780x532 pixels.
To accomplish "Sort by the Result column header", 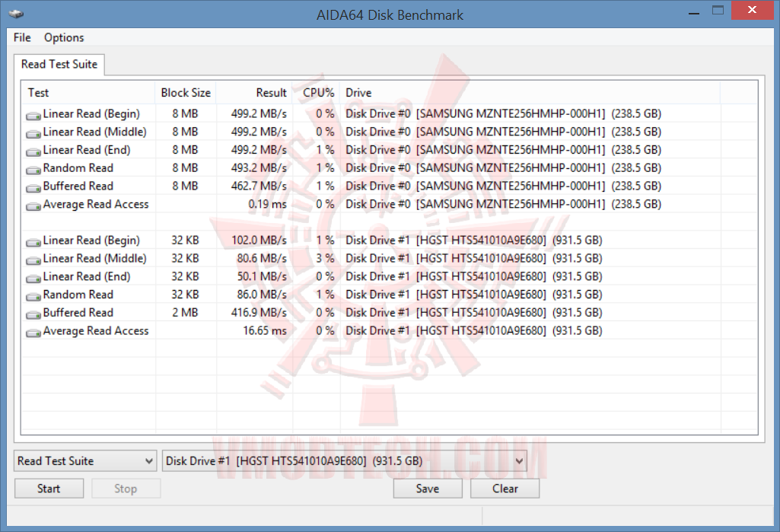I will tap(254, 93).
